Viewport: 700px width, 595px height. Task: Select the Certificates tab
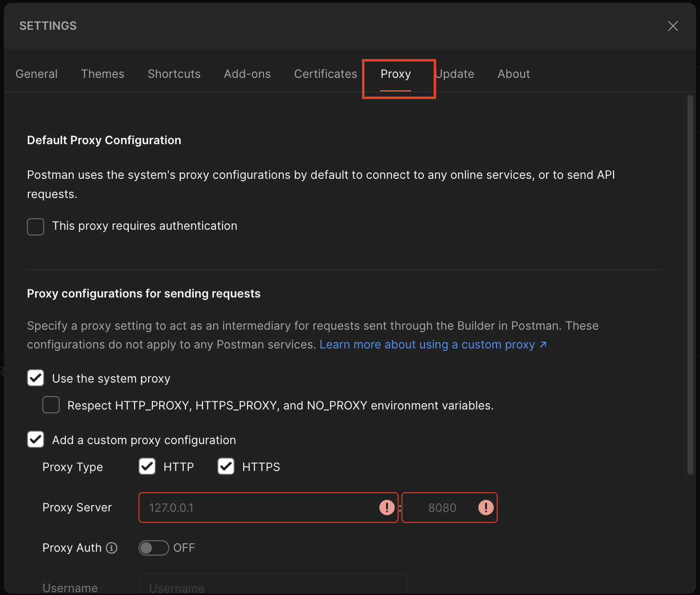pos(325,74)
